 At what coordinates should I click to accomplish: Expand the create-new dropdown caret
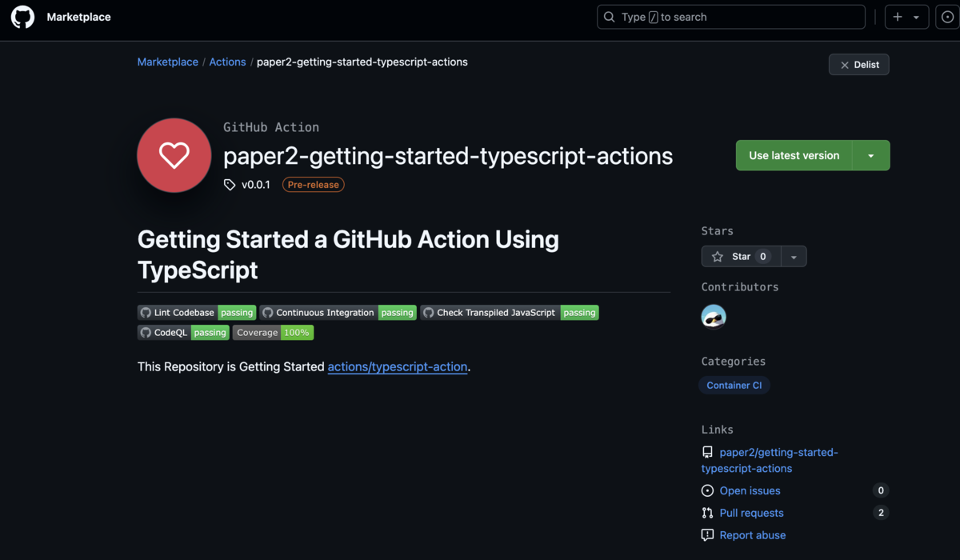tap(917, 17)
